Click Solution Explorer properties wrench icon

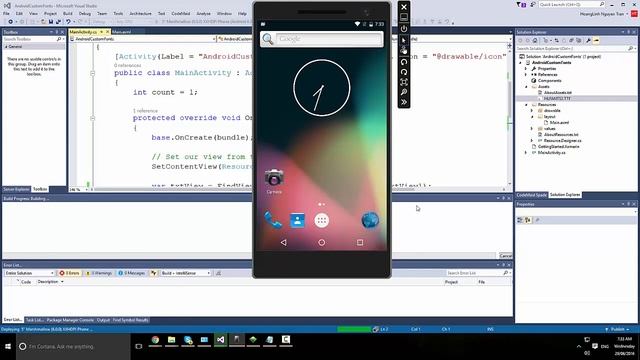[x=588, y=40]
